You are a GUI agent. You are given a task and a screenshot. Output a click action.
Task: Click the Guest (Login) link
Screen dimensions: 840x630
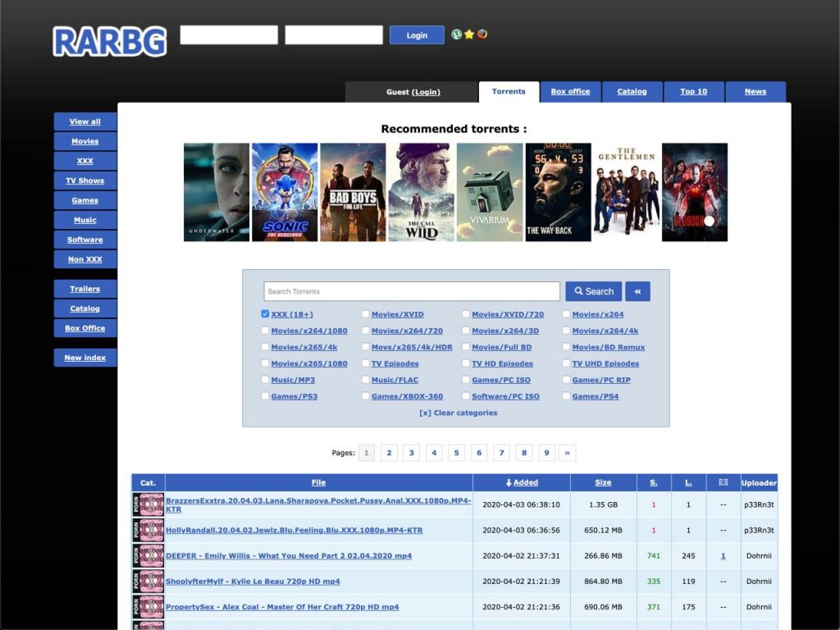pos(413,92)
